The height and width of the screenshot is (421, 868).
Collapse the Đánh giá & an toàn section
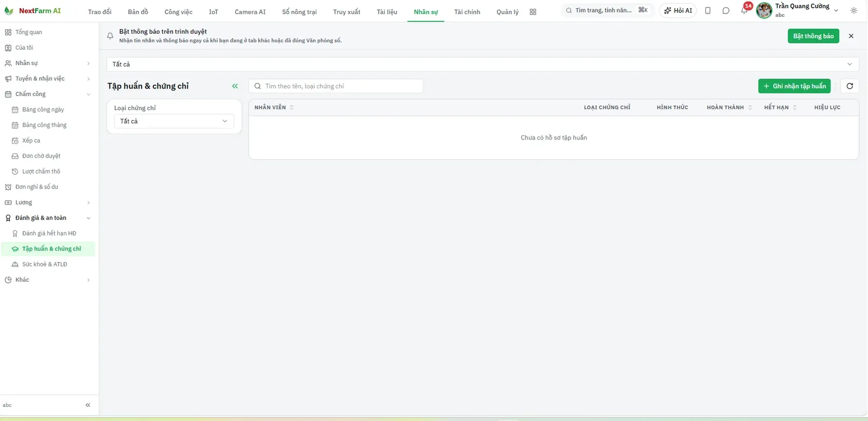(x=48, y=218)
